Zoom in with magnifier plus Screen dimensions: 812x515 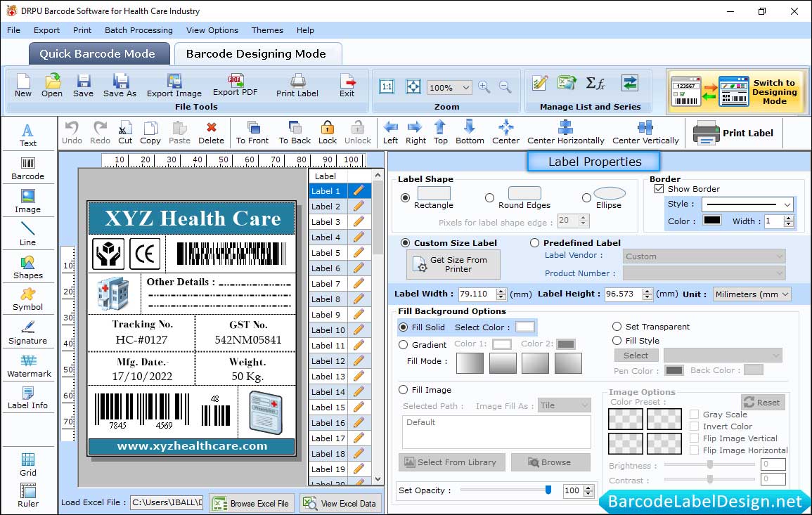coord(484,87)
